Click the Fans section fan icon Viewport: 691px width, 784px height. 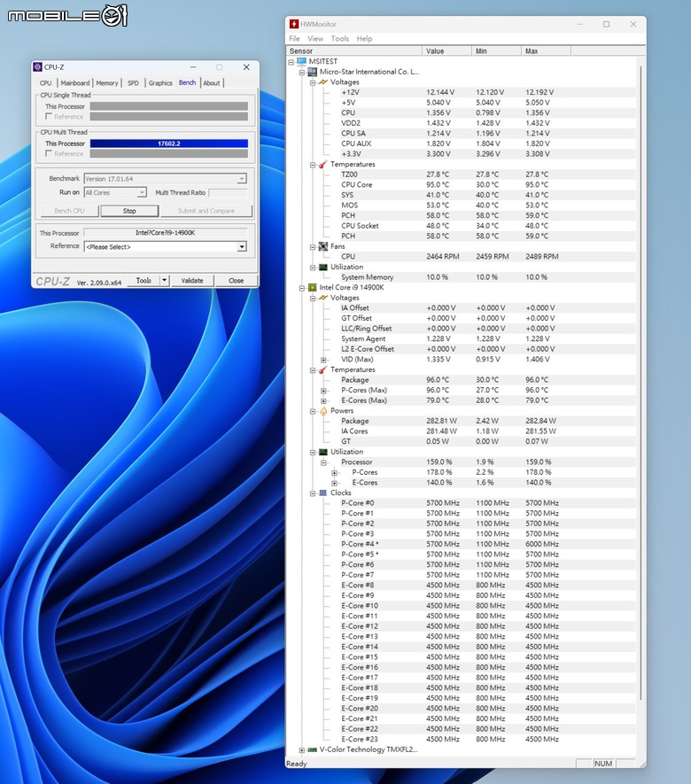[323, 246]
